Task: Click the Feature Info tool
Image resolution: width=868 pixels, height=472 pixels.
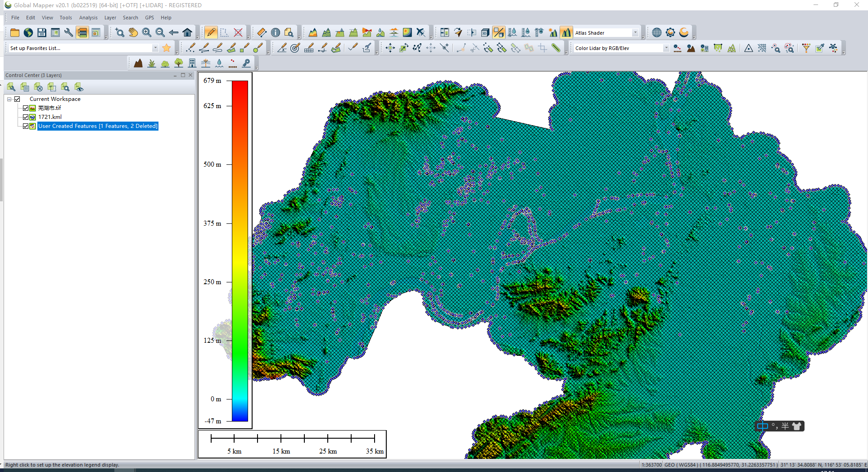Action: click(x=276, y=32)
